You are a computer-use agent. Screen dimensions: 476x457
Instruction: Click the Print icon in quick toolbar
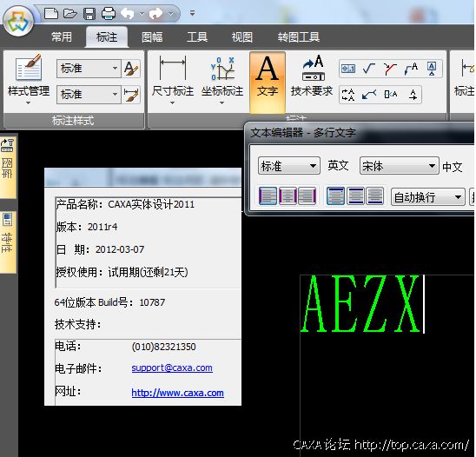point(109,14)
